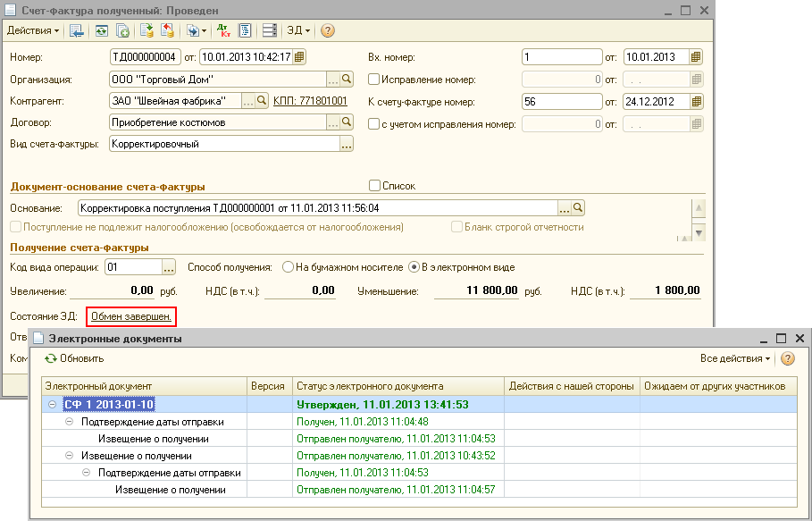Open the ЭД dropdown menu
The height and width of the screenshot is (521, 812).
click(297, 30)
